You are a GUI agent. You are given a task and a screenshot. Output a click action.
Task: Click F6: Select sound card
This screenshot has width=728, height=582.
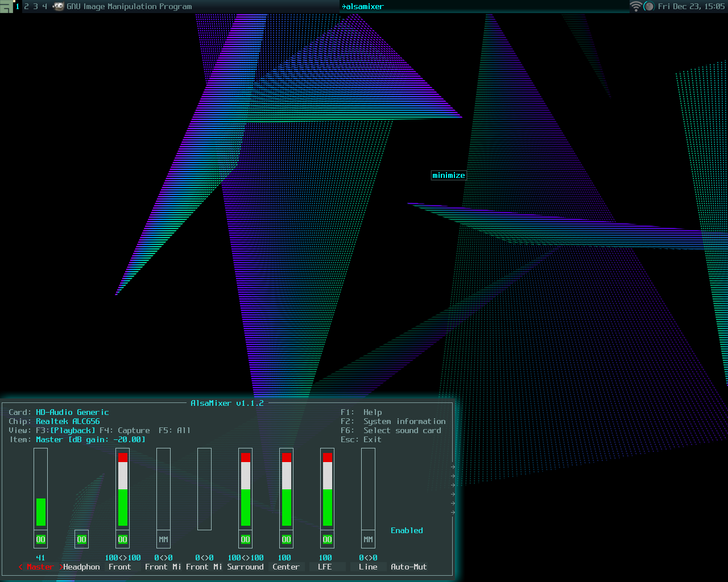391,431
